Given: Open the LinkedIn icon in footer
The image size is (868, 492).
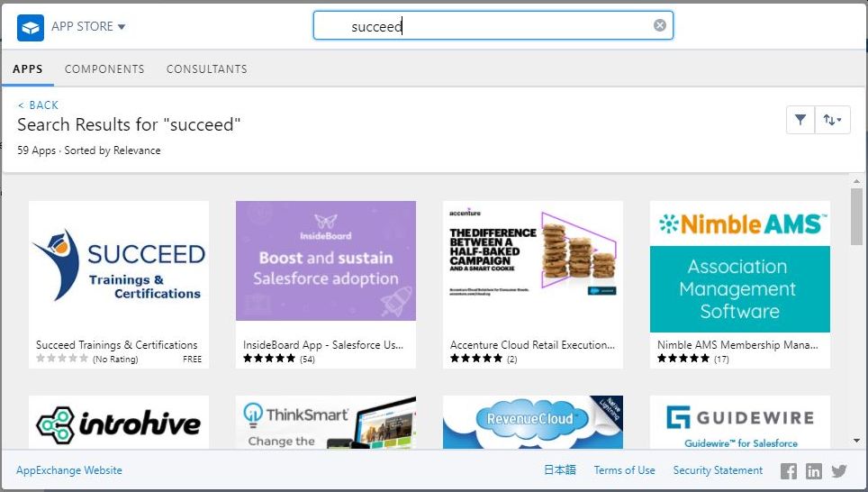Looking at the screenshot, I should coord(814,471).
